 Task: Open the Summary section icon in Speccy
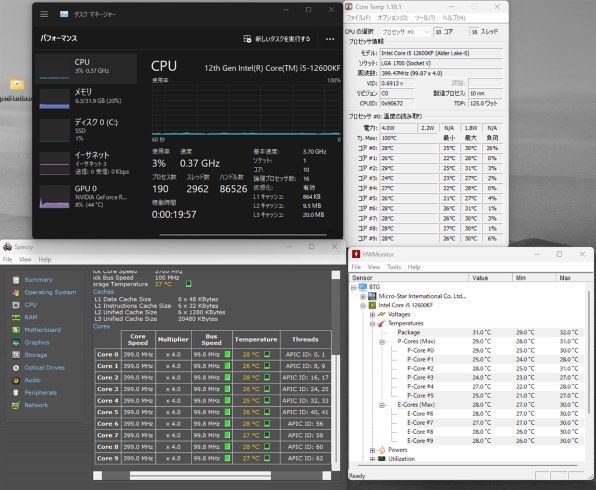16,280
